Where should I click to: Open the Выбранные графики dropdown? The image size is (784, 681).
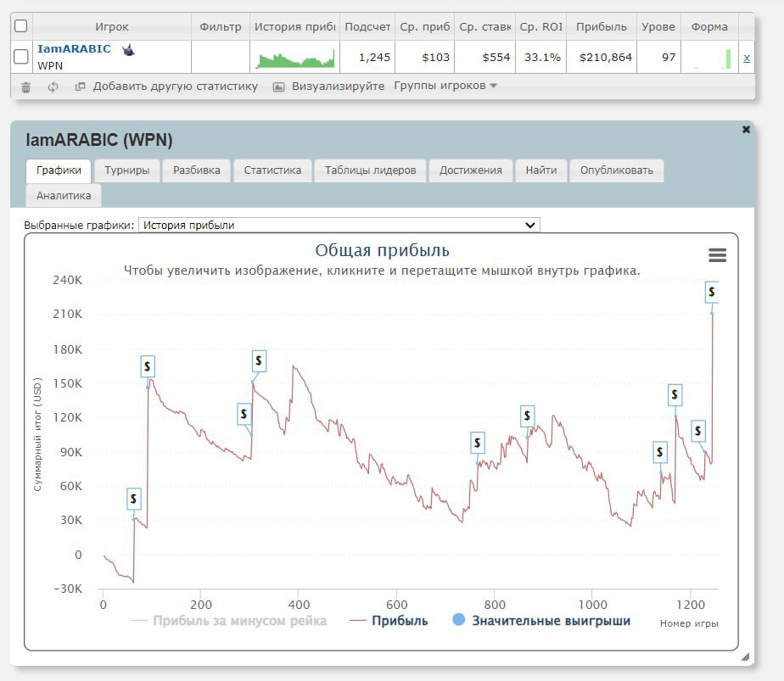[x=339, y=225]
